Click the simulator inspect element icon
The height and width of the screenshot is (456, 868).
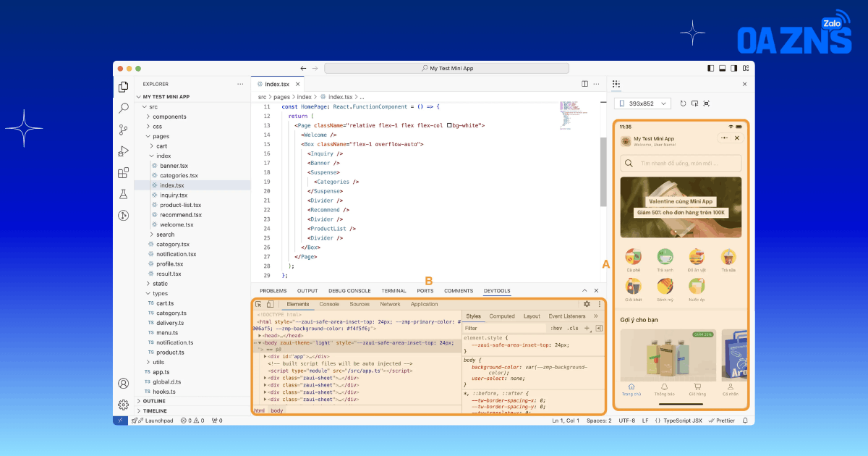click(x=694, y=104)
